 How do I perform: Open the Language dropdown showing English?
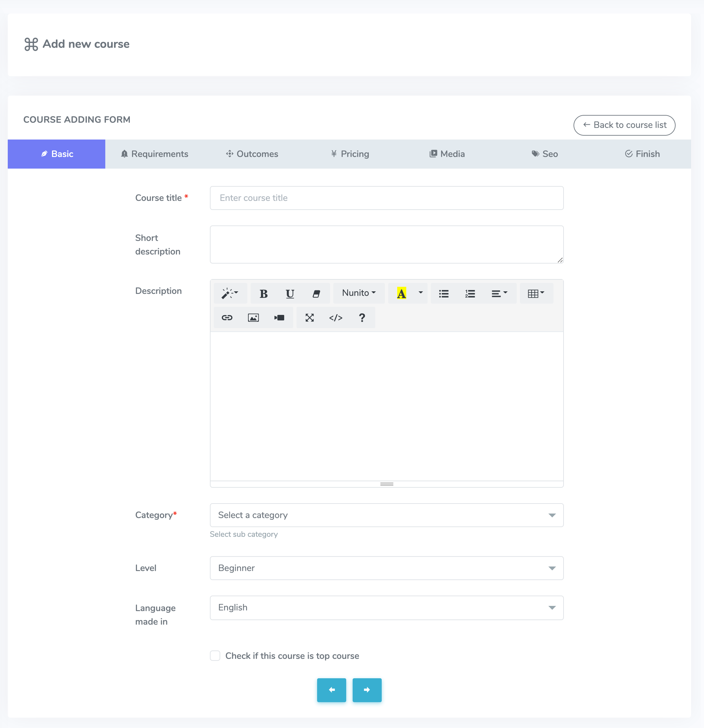[x=387, y=608]
